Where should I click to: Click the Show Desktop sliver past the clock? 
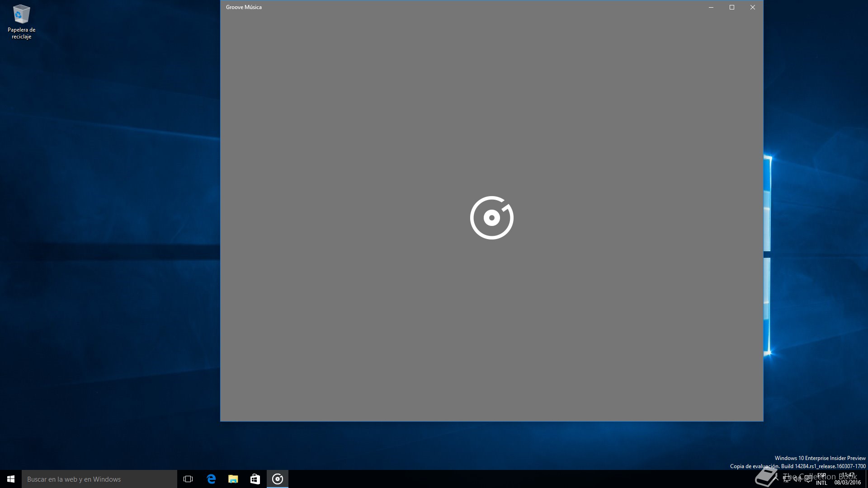(x=866, y=479)
